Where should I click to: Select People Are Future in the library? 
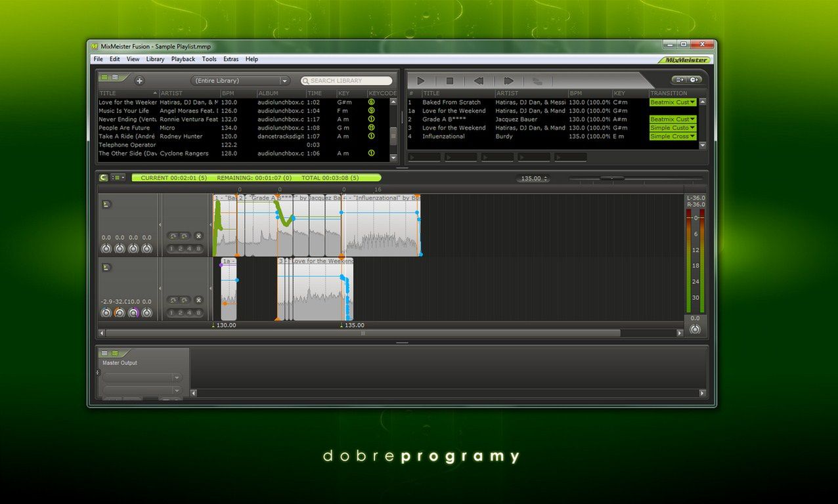pyautogui.click(x=243, y=128)
